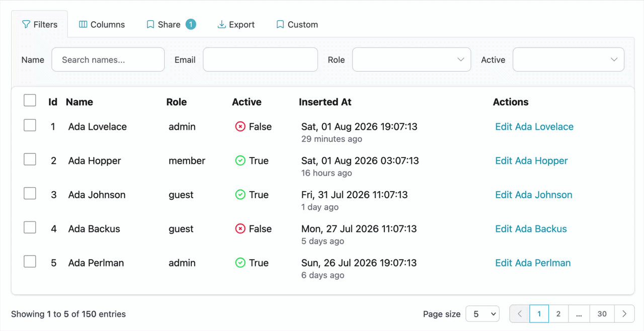Check the row checkbox for Ada Hopper

tap(30, 159)
